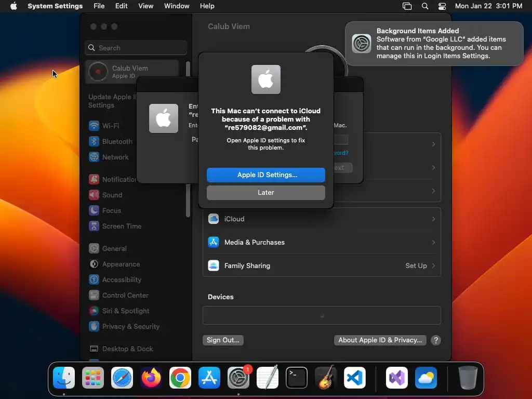The image size is (532, 399).
Task: Select Calub Viem Apple ID account row
Action: 132,72
